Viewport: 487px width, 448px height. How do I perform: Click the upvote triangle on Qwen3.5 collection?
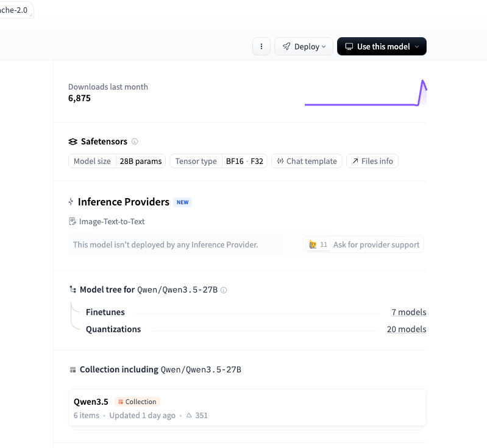click(x=189, y=415)
